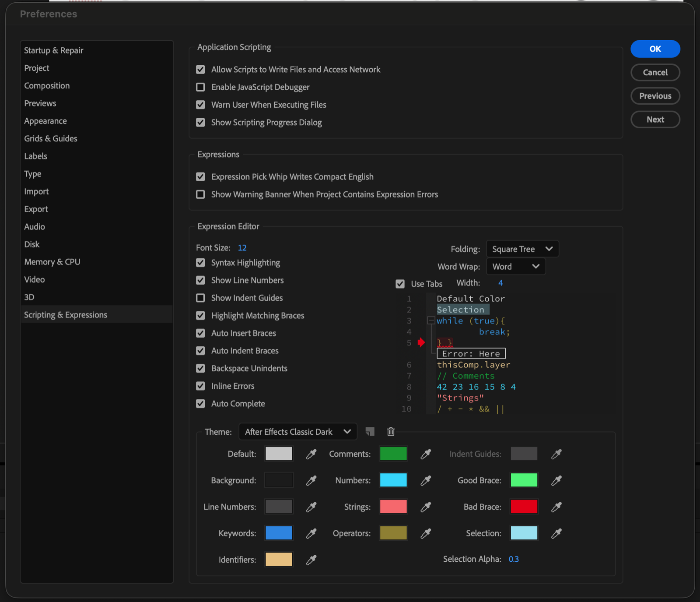
Task: Click eyedropper for Strings color
Action: tap(426, 507)
